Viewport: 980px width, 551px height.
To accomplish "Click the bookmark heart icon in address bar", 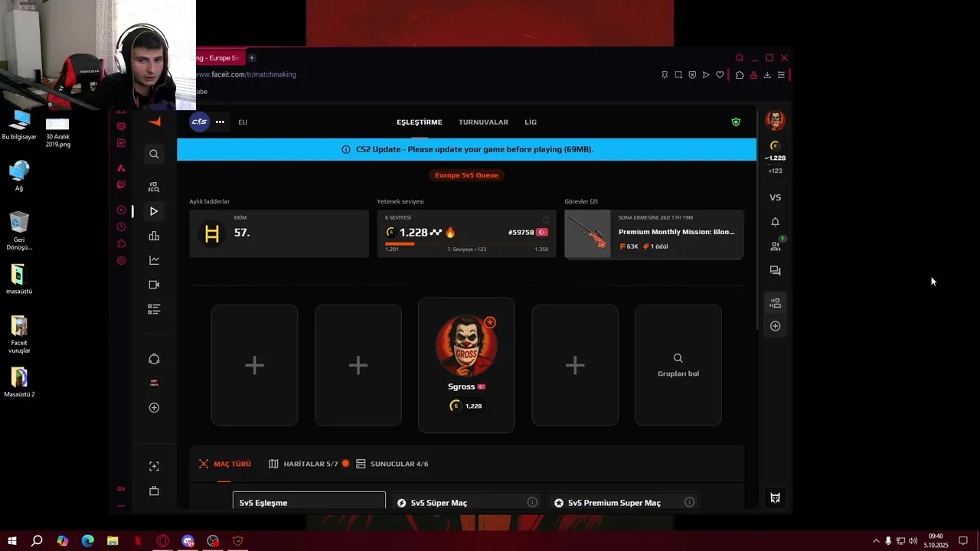I will tap(720, 75).
